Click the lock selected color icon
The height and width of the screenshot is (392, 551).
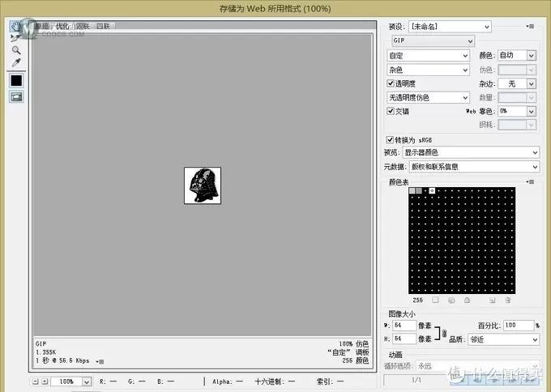pos(467,300)
